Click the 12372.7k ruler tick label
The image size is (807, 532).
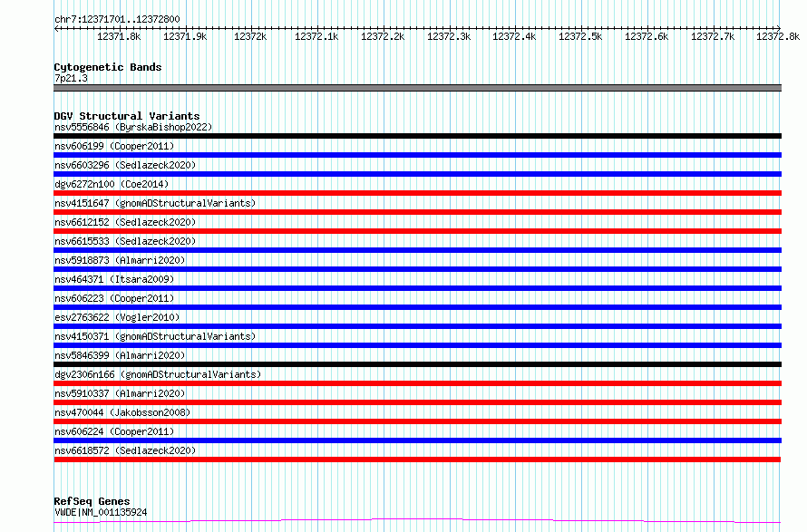(713, 36)
